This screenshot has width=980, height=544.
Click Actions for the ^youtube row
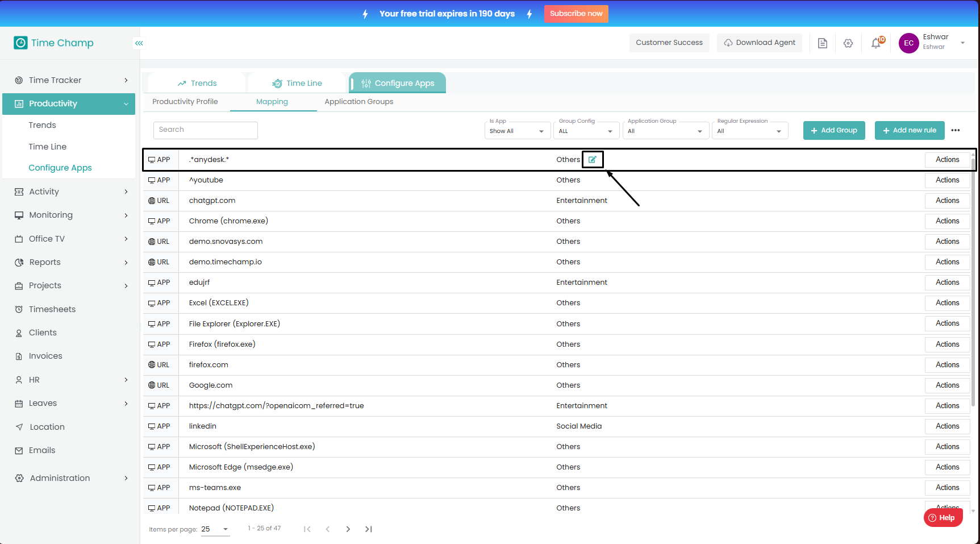[x=948, y=180]
